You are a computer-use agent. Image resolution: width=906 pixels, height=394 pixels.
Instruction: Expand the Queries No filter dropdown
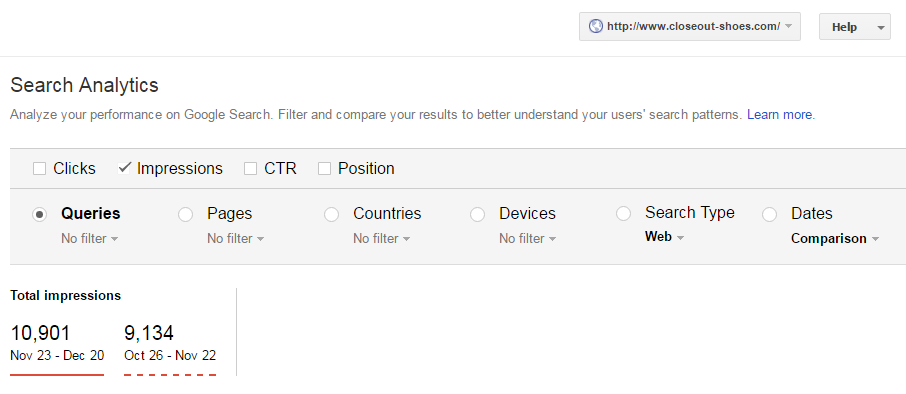click(x=90, y=239)
